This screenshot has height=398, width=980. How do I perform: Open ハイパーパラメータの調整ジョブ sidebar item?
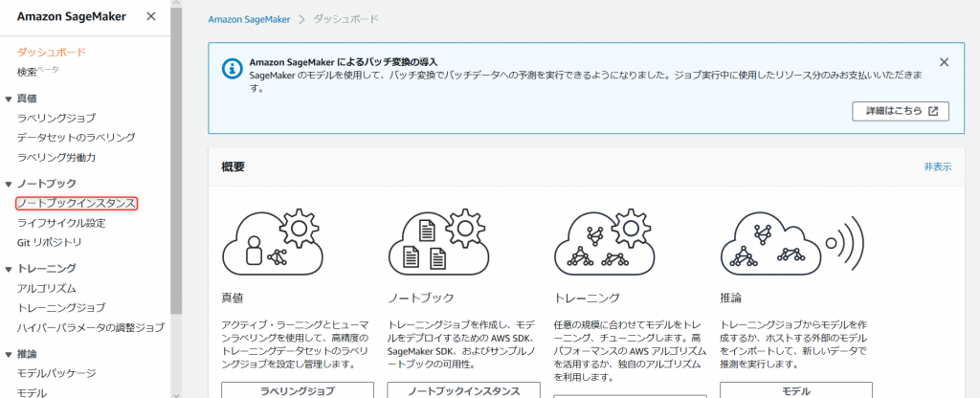pyautogui.click(x=91, y=327)
